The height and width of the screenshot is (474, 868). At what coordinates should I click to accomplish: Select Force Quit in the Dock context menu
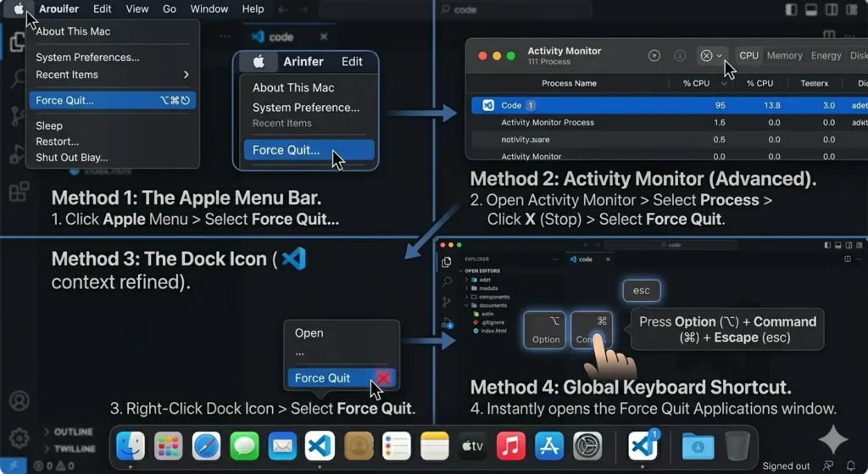click(x=342, y=377)
